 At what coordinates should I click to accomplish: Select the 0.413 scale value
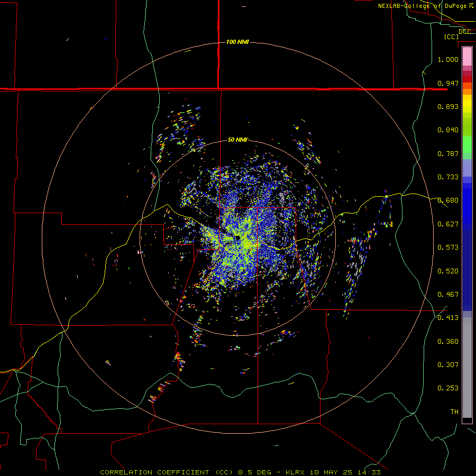pos(448,318)
